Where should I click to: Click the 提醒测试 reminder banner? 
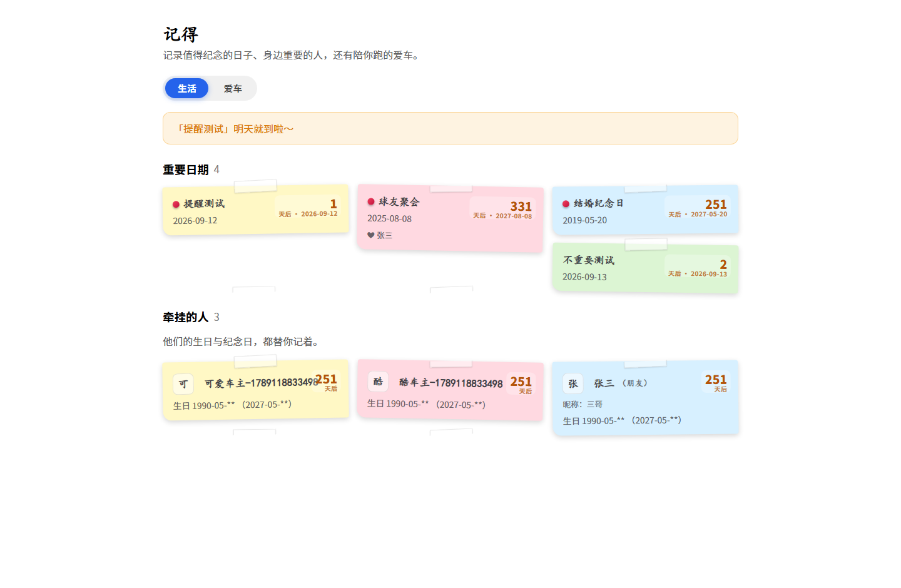click(x=450, y=128)
